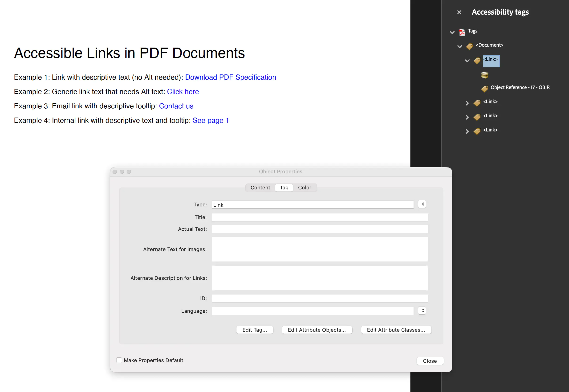Click the PDF icon beside Tags root
Image resolution: width=569 pixels, height=392 pixels.
point(462,32)
